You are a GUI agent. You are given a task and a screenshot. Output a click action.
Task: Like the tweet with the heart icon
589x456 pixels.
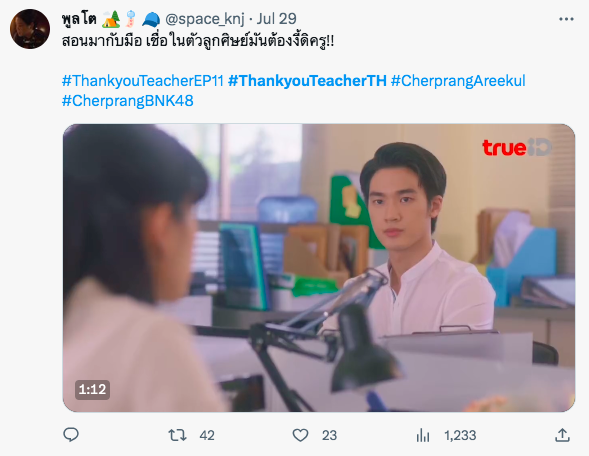(x=300, y=435)
